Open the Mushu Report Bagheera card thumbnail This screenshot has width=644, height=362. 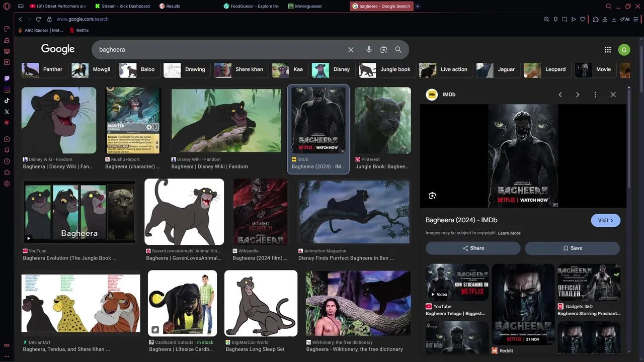pyautogui.click(x=133, y=120)
